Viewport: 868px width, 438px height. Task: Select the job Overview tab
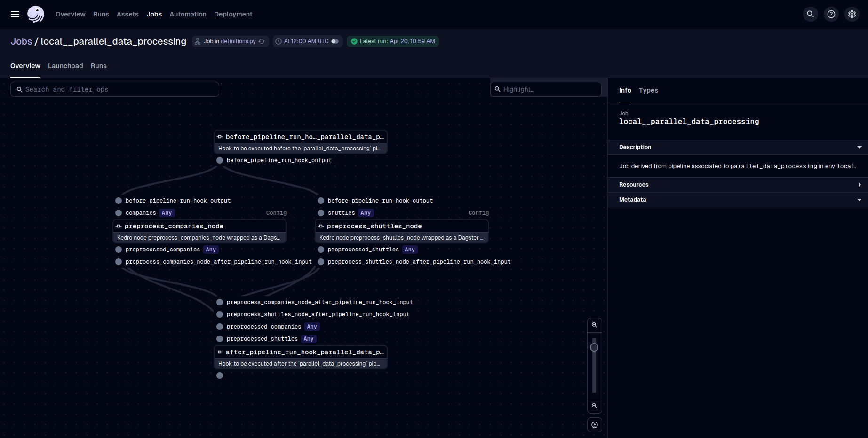pos(25,66)
